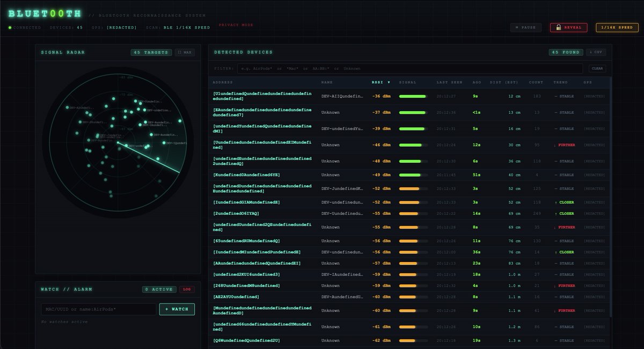Open sorting on the ADDRESS column header
The height and width of the screenshot is (349, 644).
[223, 82]
